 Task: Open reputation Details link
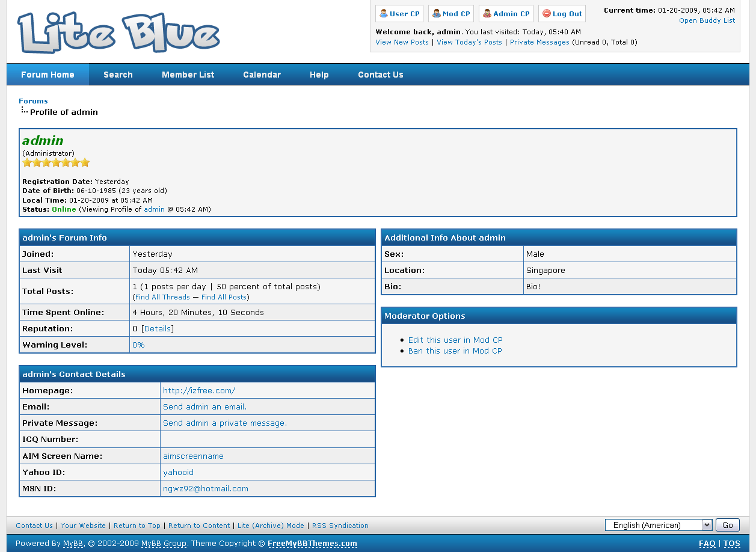pyautogui.click(x=158, y=329)
